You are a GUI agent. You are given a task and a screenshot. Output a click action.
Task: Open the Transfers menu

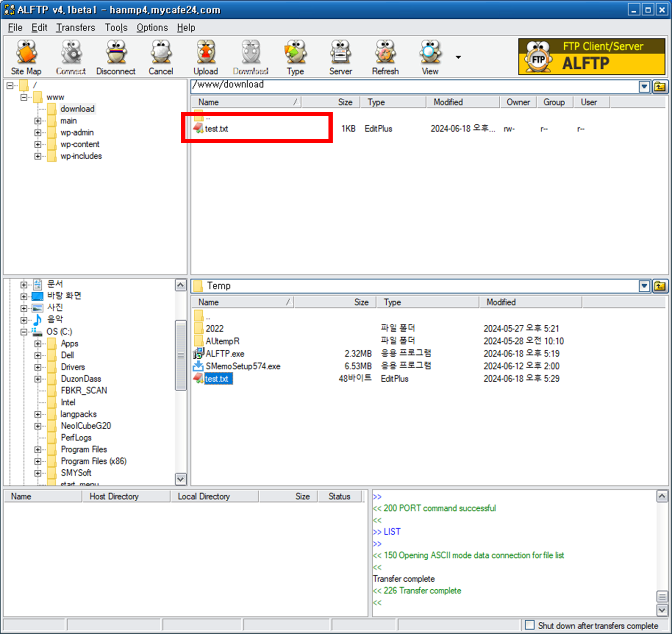click(x=75, y=27)
